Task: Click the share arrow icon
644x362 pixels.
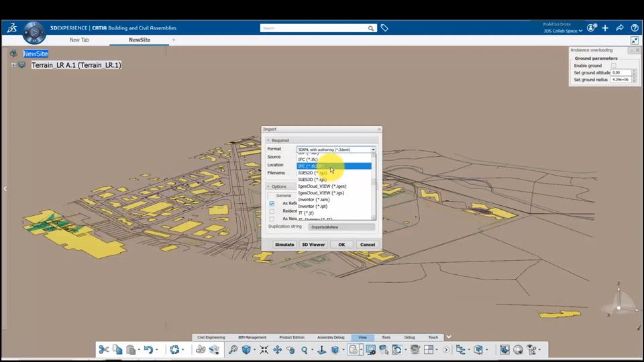Action: [x=620, y=28]
